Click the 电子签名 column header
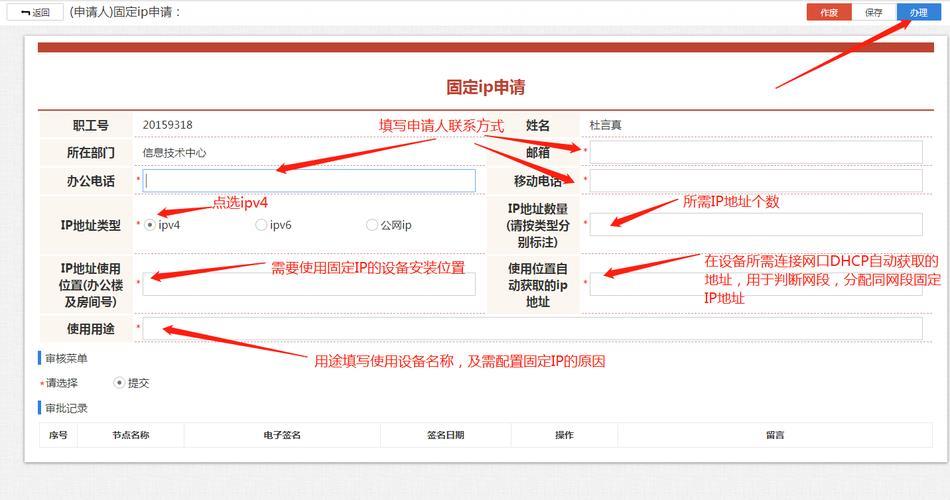Screen dimensions: 950x500 click(x=282, y=435)
